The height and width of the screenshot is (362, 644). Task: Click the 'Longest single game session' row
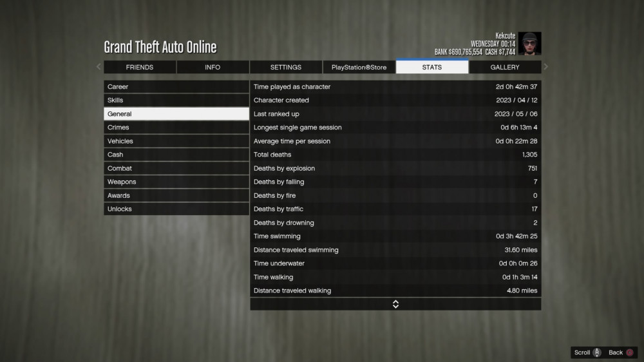tap(395, 128)
